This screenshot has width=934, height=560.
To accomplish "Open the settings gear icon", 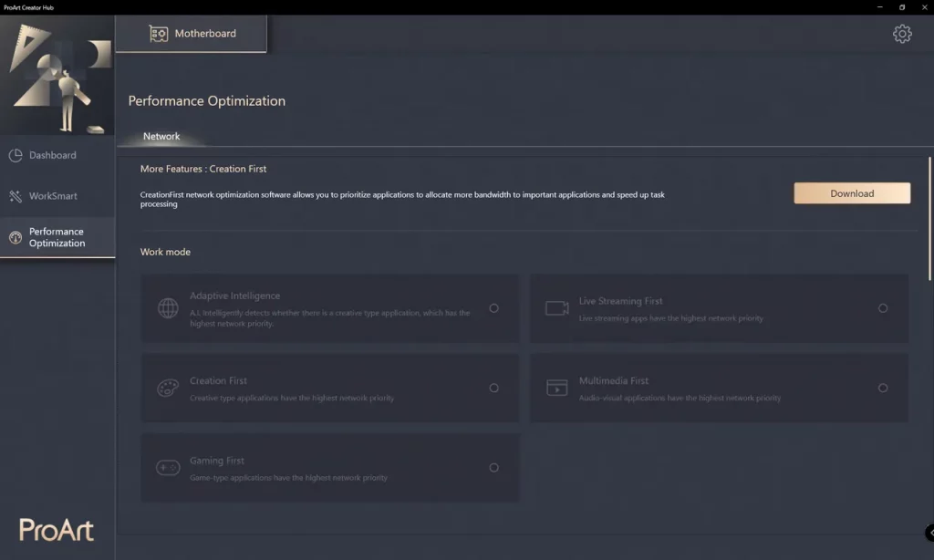I will (902, 34).
